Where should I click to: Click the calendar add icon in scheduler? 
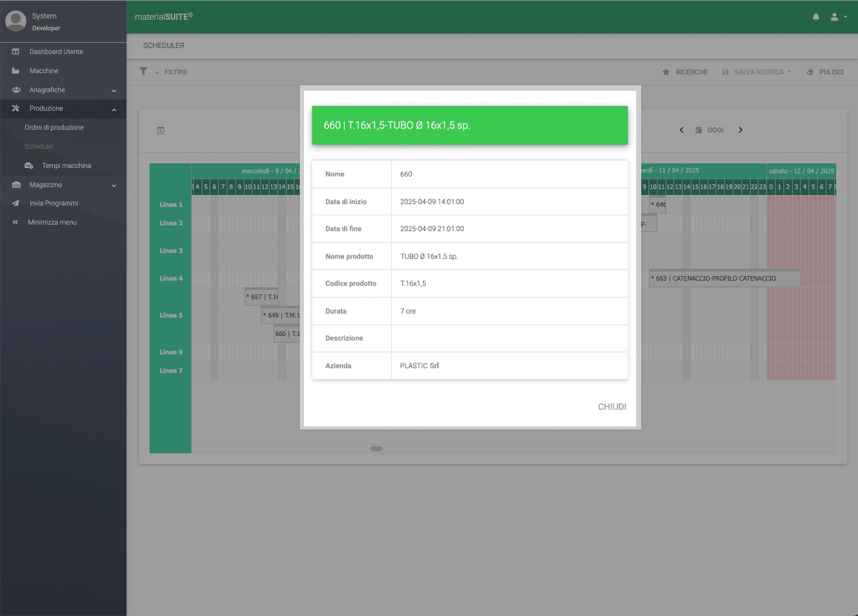pos(161,130)
